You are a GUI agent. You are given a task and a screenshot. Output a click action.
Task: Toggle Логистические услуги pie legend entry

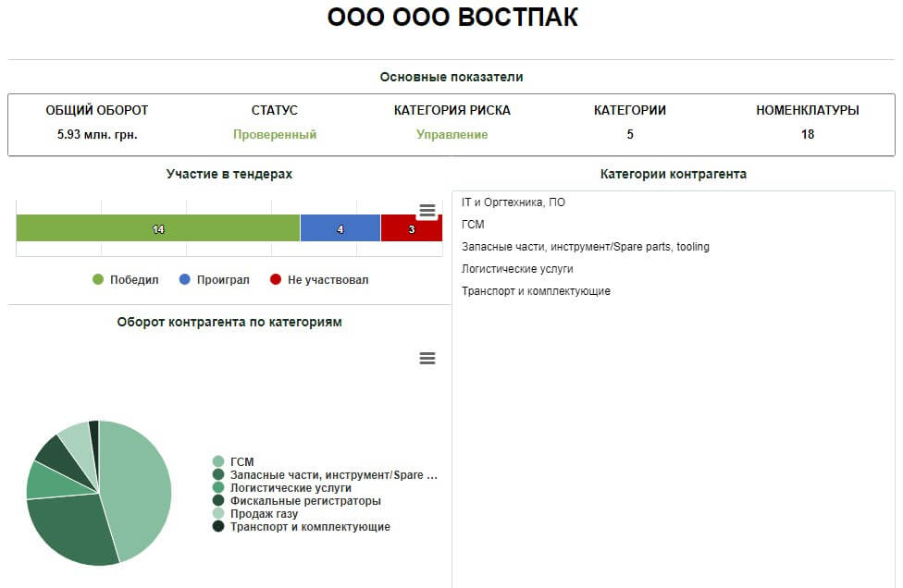(281, 487)
